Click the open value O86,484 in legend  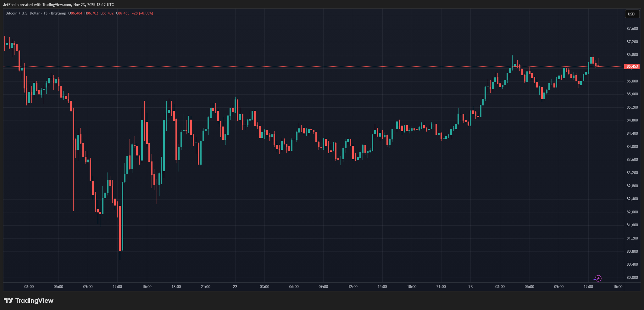click(75, 13)
